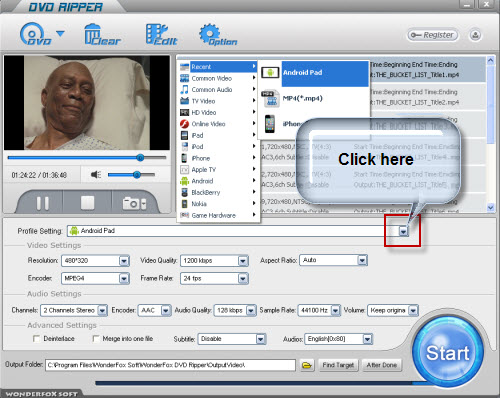Image resolution: width=500 pixels, height=398 pixels.
Task: Expand the Frame Rate dropdown
Action: 243,278
